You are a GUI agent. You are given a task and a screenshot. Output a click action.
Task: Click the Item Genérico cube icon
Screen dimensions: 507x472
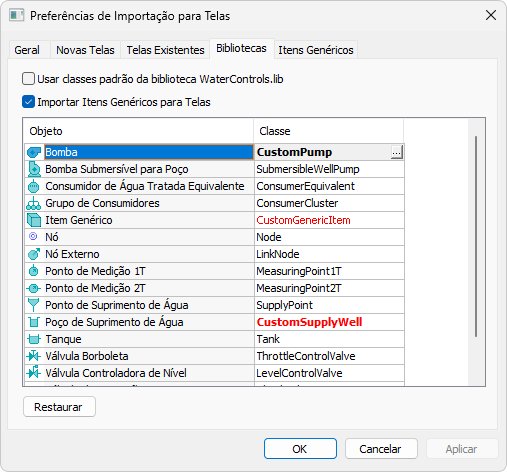pos(34,220)
